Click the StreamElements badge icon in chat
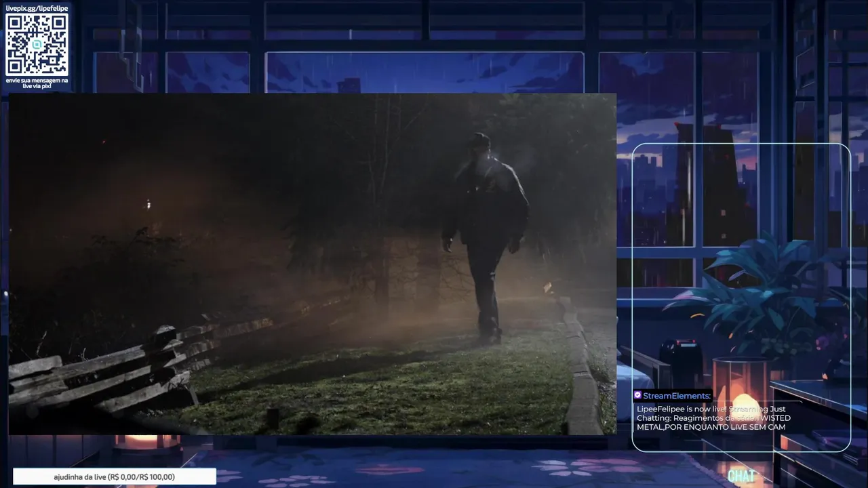The width and height of the screenshot is (868, 488). (x=637, y=395)
